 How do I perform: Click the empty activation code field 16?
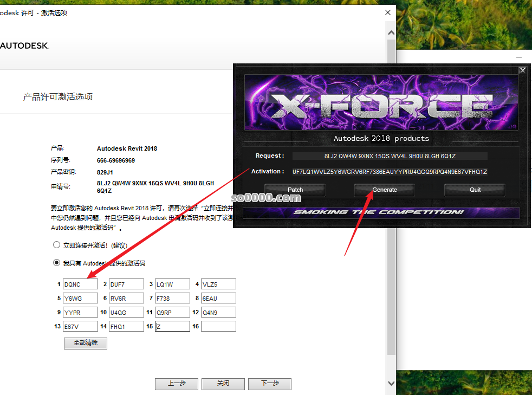coord(218,326)
